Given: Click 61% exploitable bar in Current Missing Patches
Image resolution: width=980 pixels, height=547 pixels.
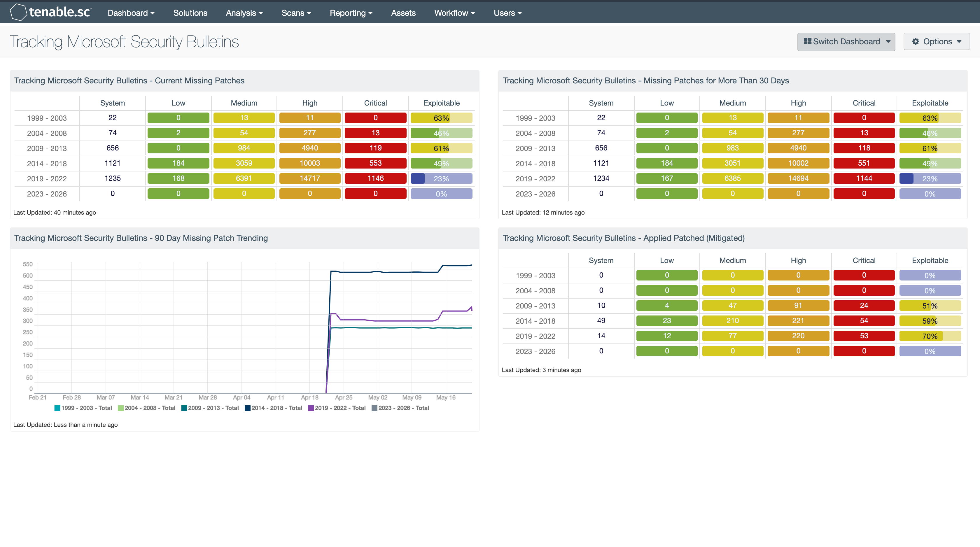Looking at the screenshot, I should pos(441,148).
